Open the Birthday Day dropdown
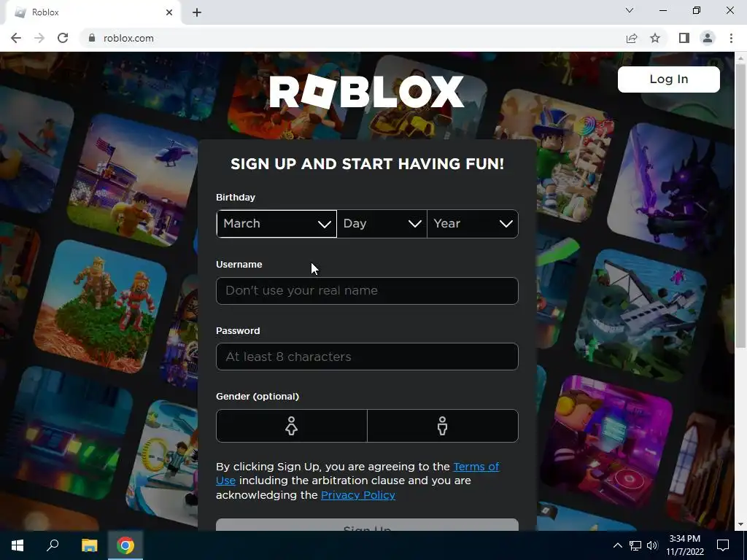 pyautogui.click(x=382, y=224)
